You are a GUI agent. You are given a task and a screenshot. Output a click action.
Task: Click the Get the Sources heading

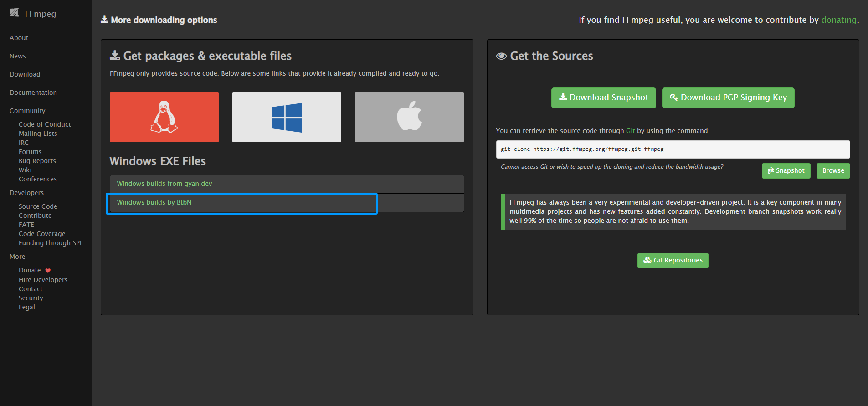tap(544, 56)
